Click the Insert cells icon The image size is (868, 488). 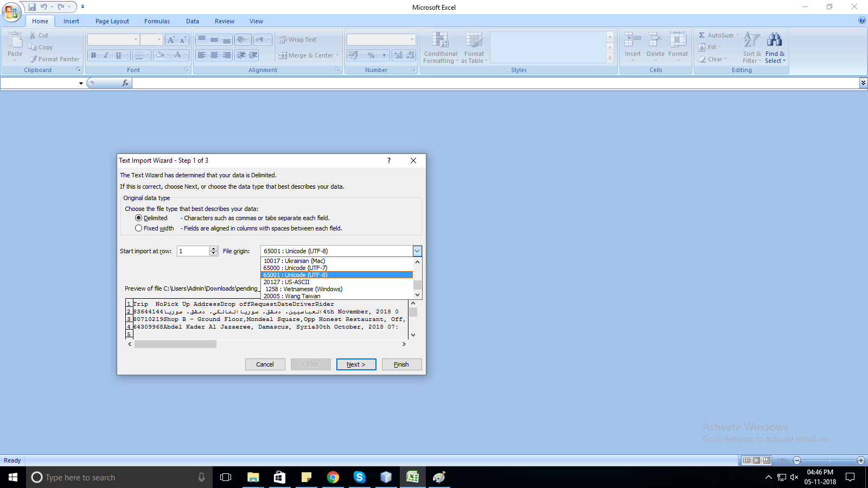click(x=633, y=40)
